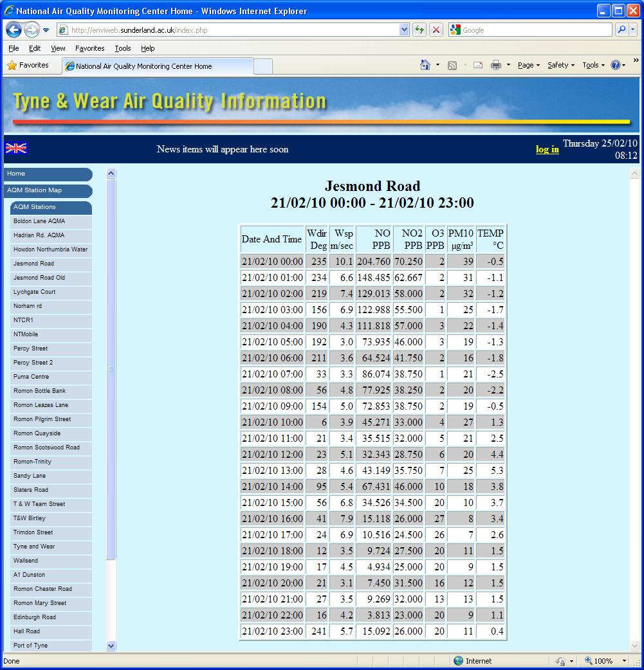Open the address bar dropdown arrow
This screenshot has height=670, width=644.
[403, 30]
